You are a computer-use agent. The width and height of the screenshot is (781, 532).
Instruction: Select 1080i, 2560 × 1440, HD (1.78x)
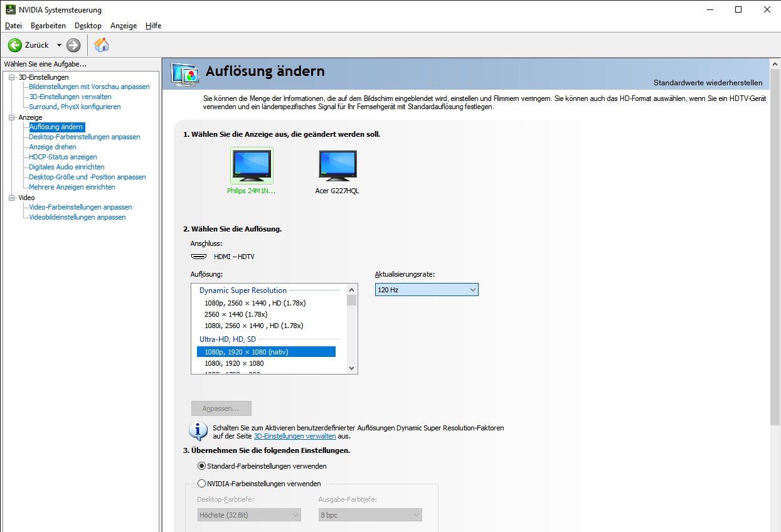[x=253, y=326]
